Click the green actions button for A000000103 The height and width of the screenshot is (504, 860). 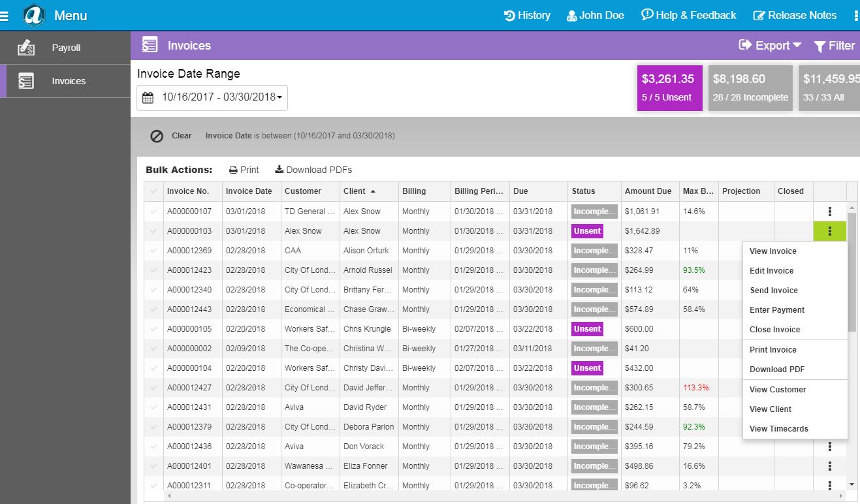pyautogui.click(x=829, y=231)
